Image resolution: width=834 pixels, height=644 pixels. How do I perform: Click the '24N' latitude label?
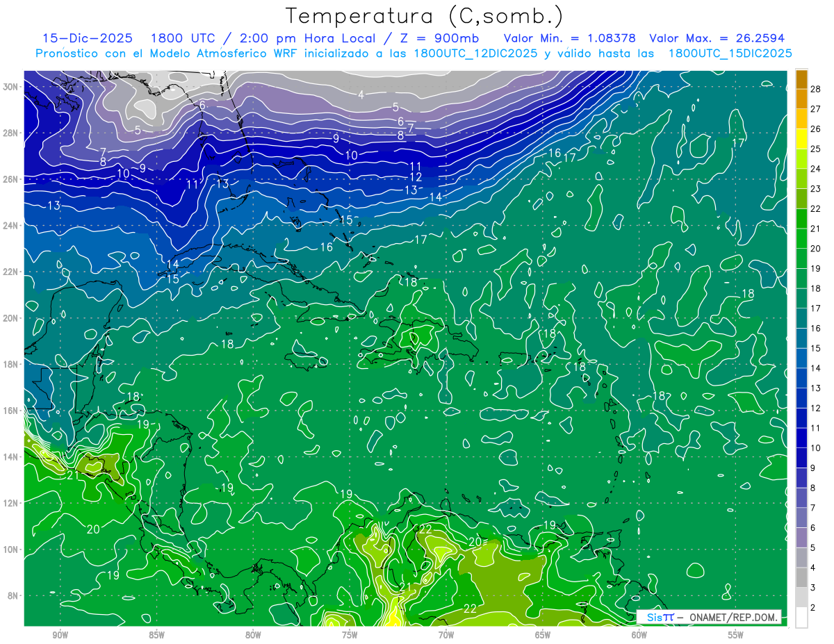click(x=11, y=225)
